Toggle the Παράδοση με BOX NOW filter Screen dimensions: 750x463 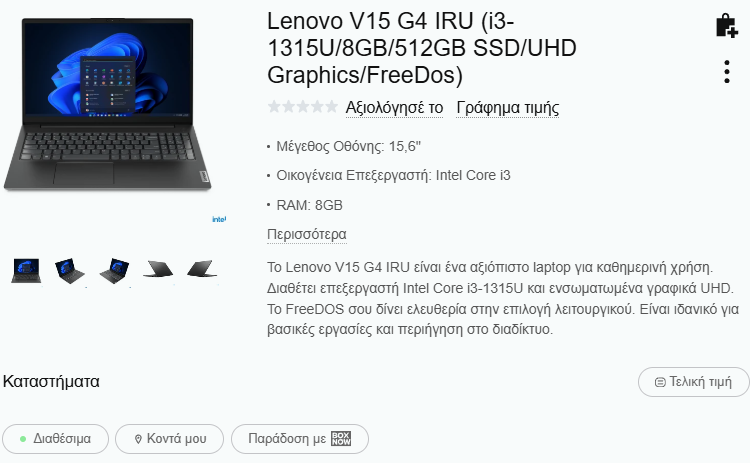(300, 439)
